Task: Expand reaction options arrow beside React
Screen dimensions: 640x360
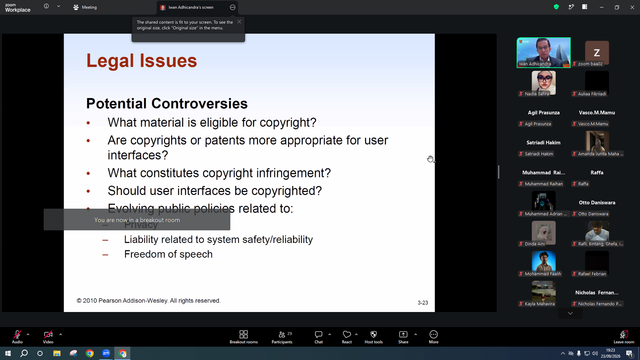Action: (356, 334)
